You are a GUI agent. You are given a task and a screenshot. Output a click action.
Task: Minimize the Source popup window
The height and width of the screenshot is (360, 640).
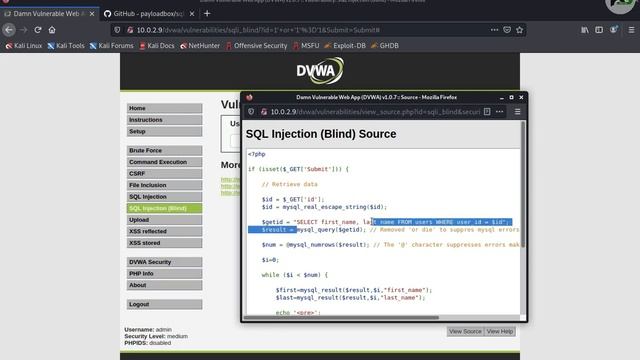click(x=502, y=98)
